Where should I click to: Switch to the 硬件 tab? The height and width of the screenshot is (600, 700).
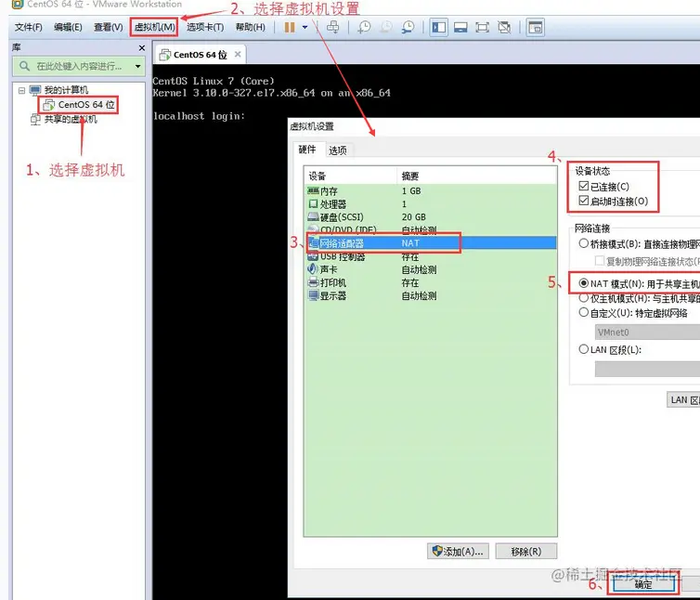click(307, 150)
